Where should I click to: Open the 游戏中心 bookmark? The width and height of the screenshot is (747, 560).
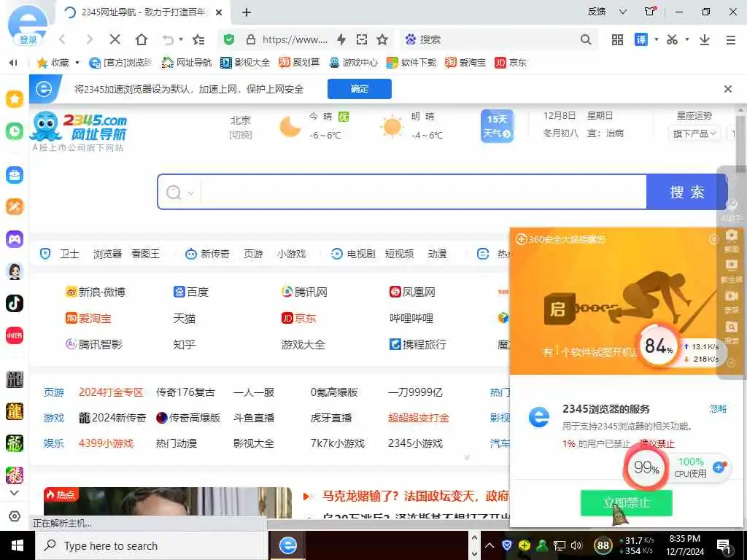coord(353,63)
